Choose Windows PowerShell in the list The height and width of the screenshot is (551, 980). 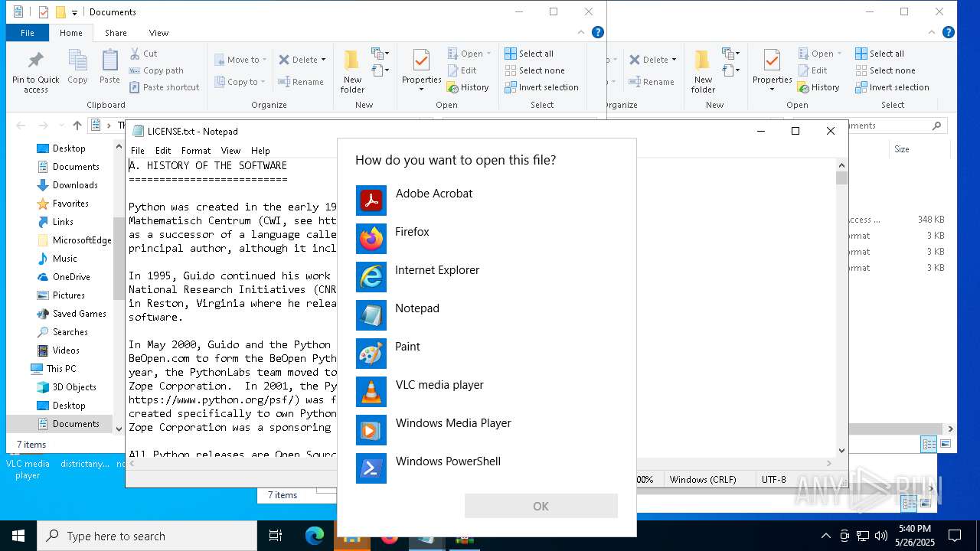[x=487, y=468]
